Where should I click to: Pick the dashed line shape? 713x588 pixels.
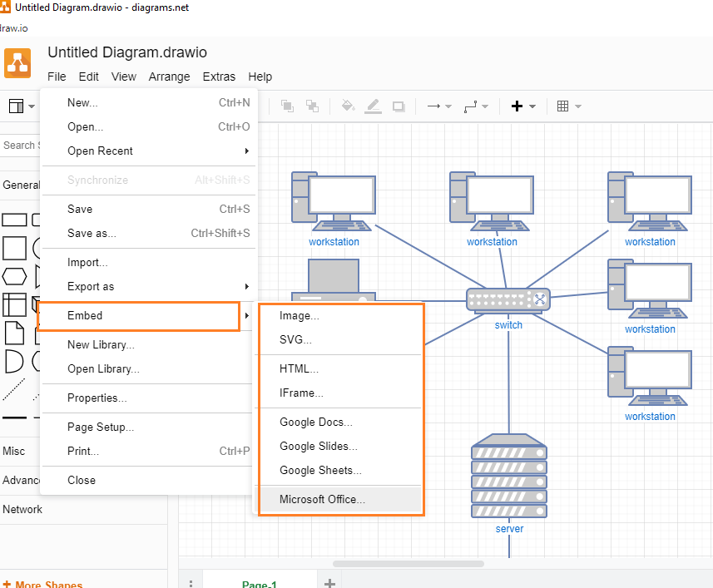coord(14,389)
